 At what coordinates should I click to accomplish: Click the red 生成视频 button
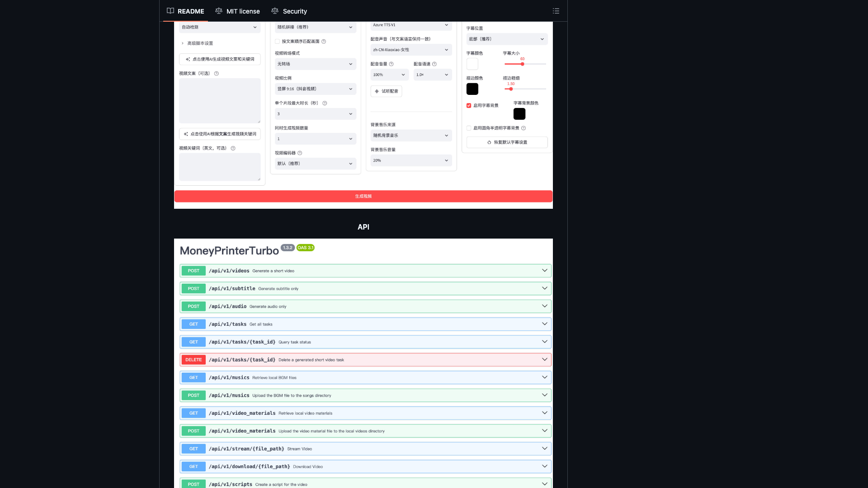pyautogui.click(x=363, y=196)
